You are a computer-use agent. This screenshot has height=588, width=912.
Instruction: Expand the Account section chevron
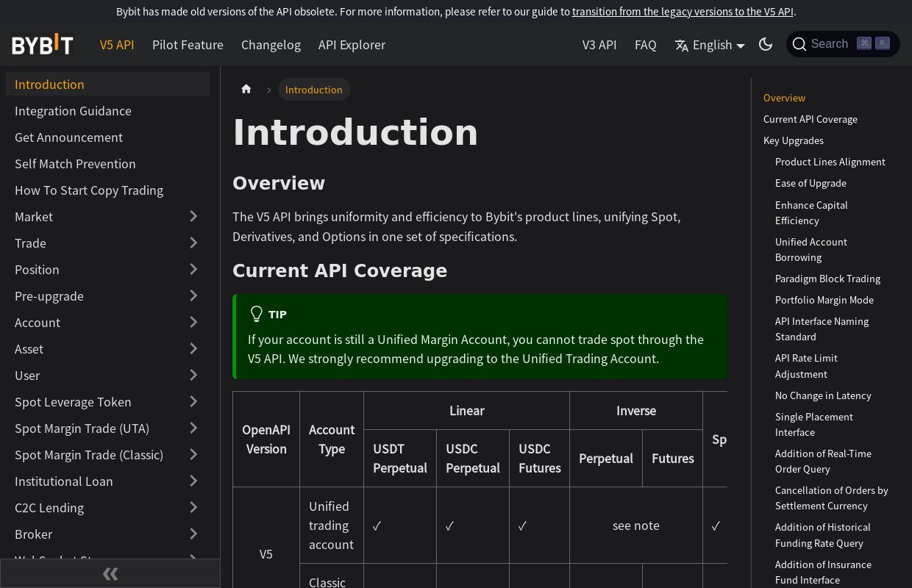click(193, 322)
